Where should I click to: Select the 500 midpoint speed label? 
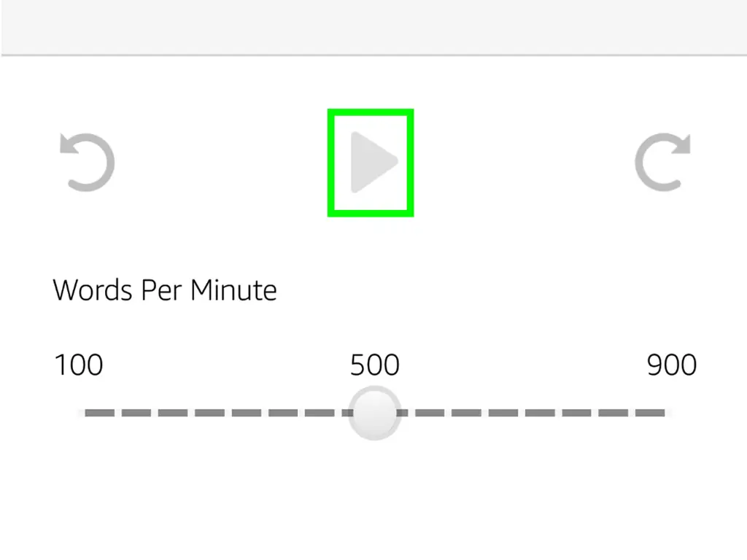click(x=374, y=365)
